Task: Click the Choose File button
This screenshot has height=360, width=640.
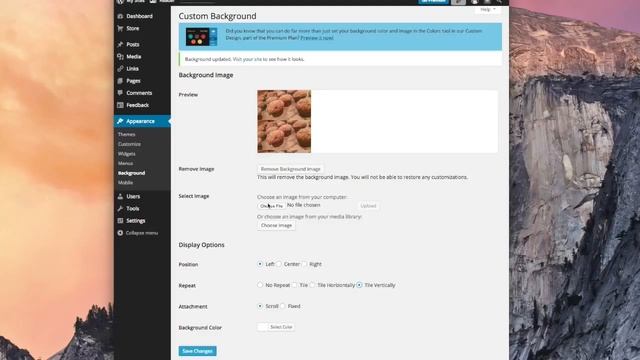Action: [x=271, y=206]
